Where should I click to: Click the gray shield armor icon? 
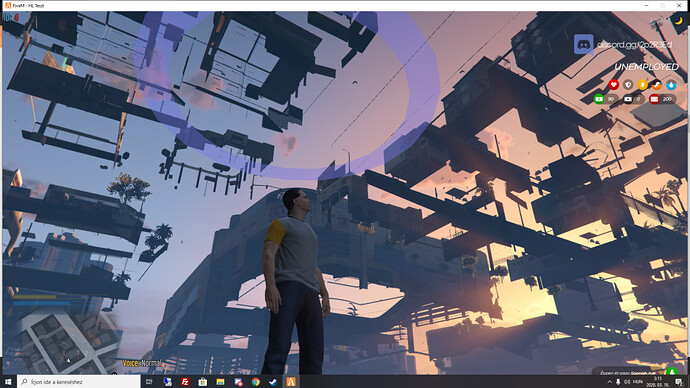(628, 84)
